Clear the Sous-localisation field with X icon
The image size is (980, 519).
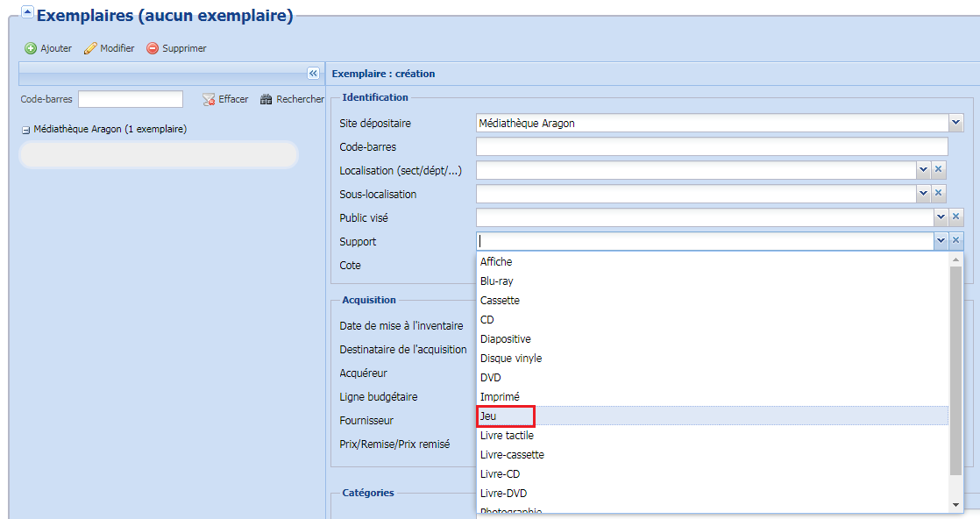(938, 194)
